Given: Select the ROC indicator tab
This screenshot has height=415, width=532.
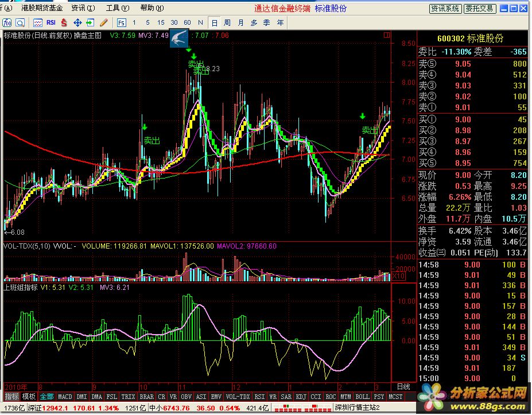Looking at the screenshot, I should [331, 396].
